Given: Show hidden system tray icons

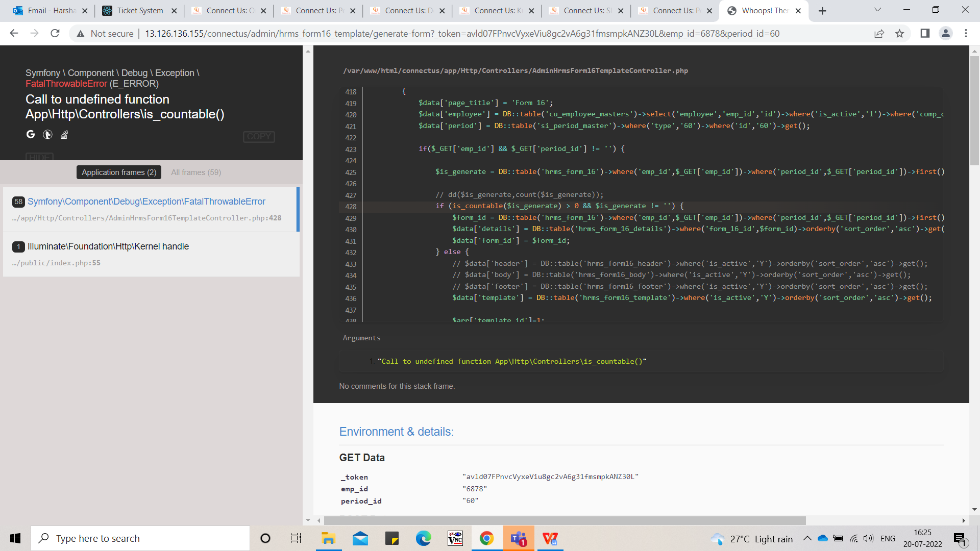Looking at the screenshot, I should pyautogui.click(x=807, y=538).
